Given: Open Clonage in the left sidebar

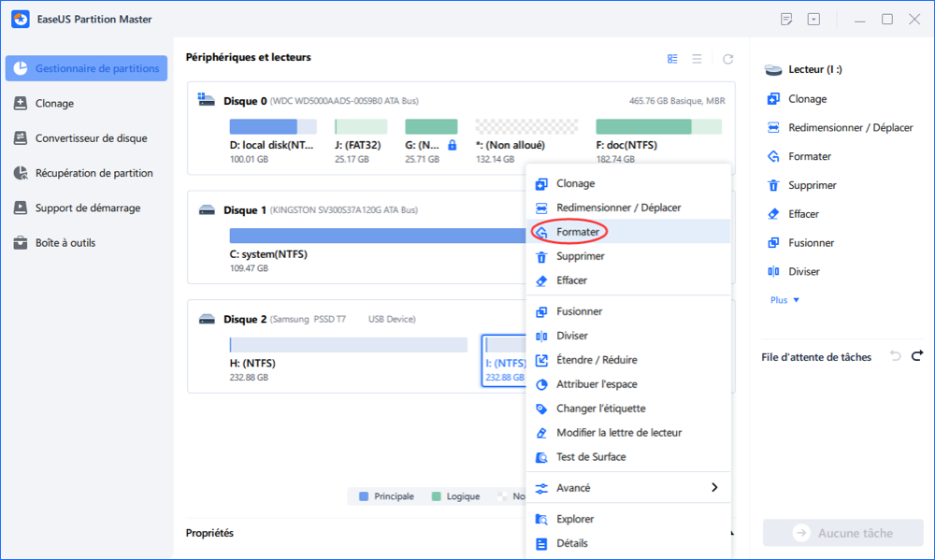Looking at the screenshot, I should coord(54,104).
